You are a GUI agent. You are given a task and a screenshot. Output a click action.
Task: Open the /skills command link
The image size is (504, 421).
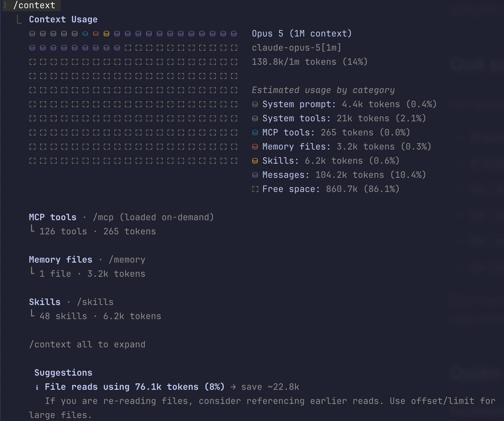tap(95, 302)
